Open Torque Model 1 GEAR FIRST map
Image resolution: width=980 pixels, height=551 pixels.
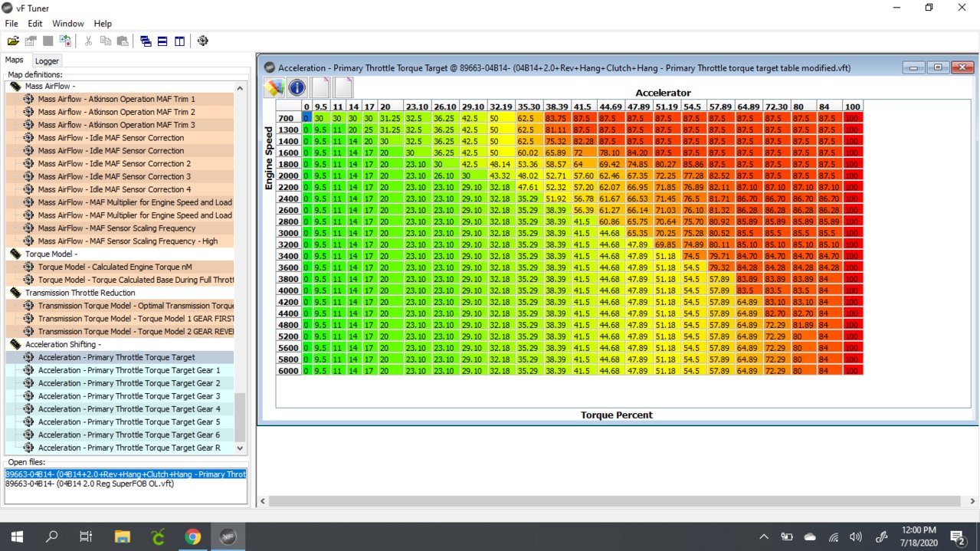coord(136,319)
